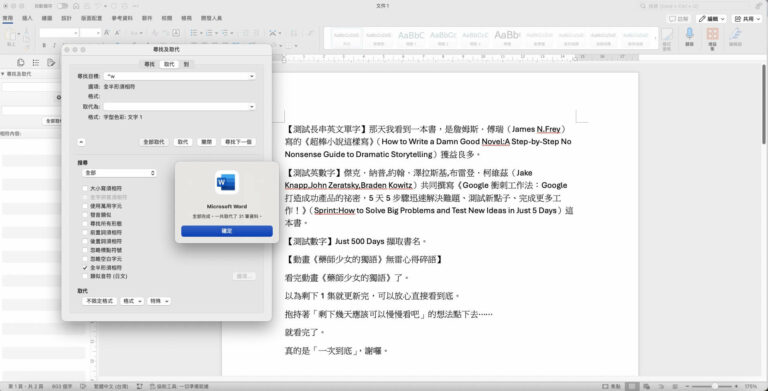Click the zoom in plus icon

pyautogui.click(x=736, y=387)
